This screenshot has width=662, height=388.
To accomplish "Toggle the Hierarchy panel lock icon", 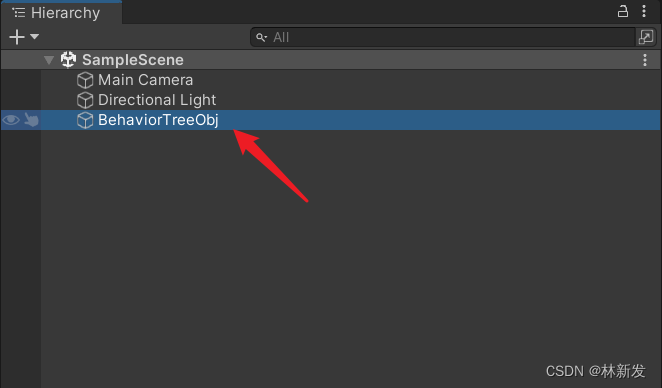I will (623, 11).
